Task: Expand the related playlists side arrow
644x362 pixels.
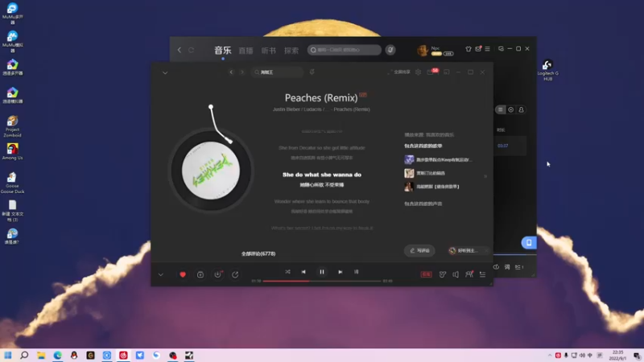Action: pos(485,176)
